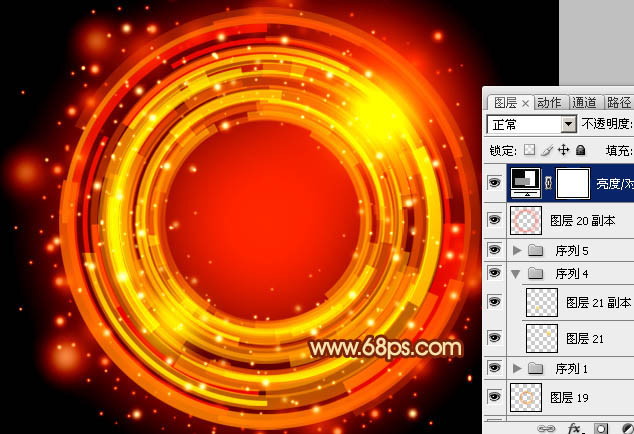Open layer style fx menu

(575, 427)
